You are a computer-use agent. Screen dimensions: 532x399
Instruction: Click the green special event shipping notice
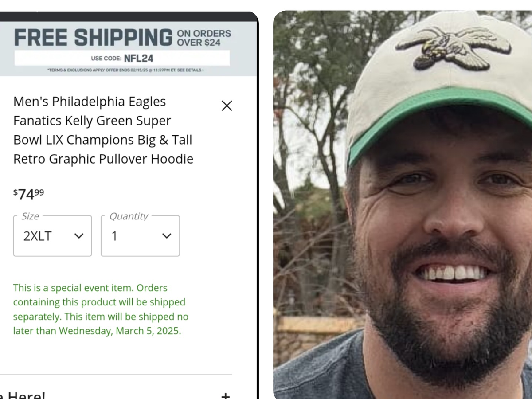[101, 309]
